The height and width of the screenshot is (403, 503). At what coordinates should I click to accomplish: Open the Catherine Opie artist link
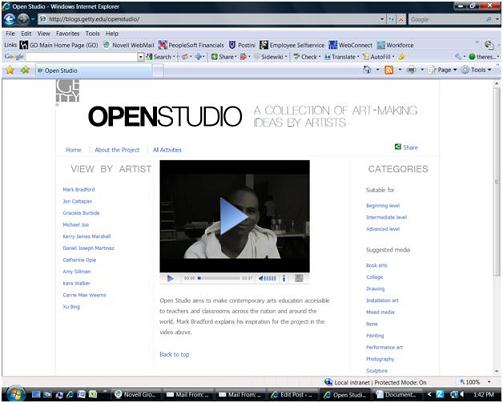click(79, 260)
